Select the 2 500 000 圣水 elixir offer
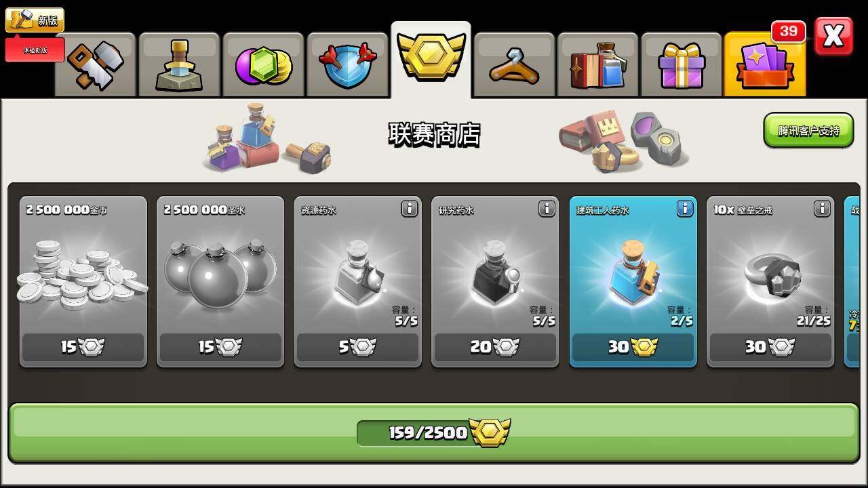868x488 pixels. click(220, 282)
